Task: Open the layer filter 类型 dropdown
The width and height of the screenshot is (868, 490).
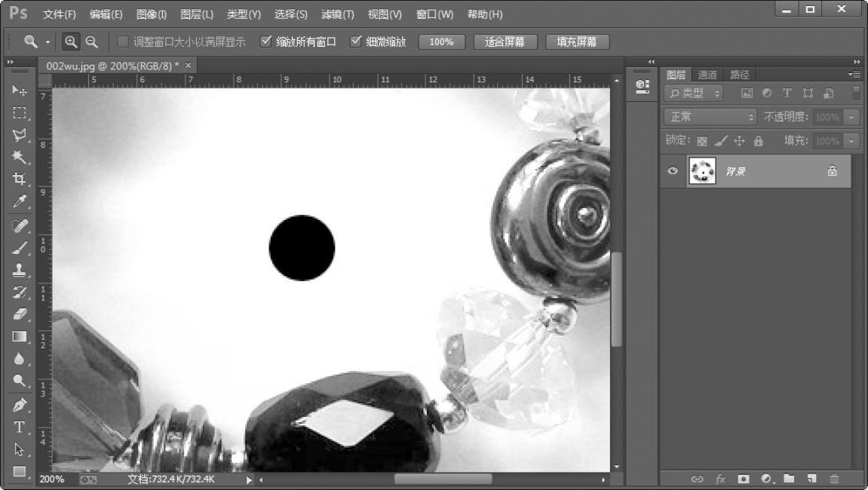Action: 694,93
